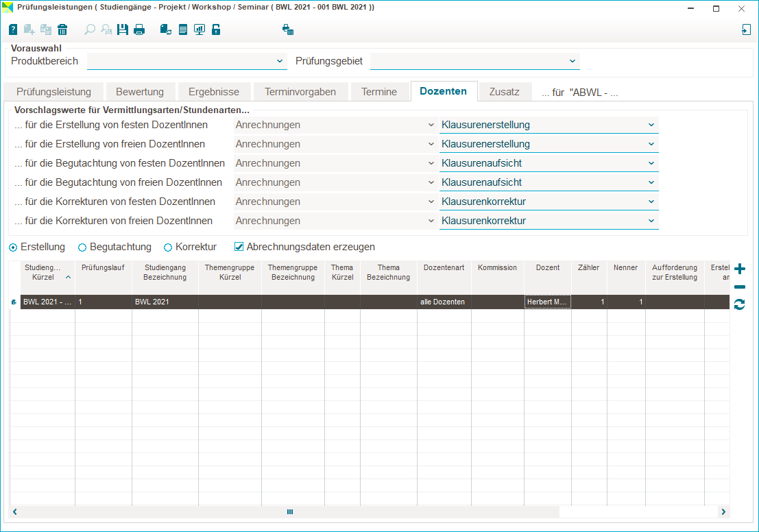Click the open padlock icon

pyautogui.click(x=216, y=29)
